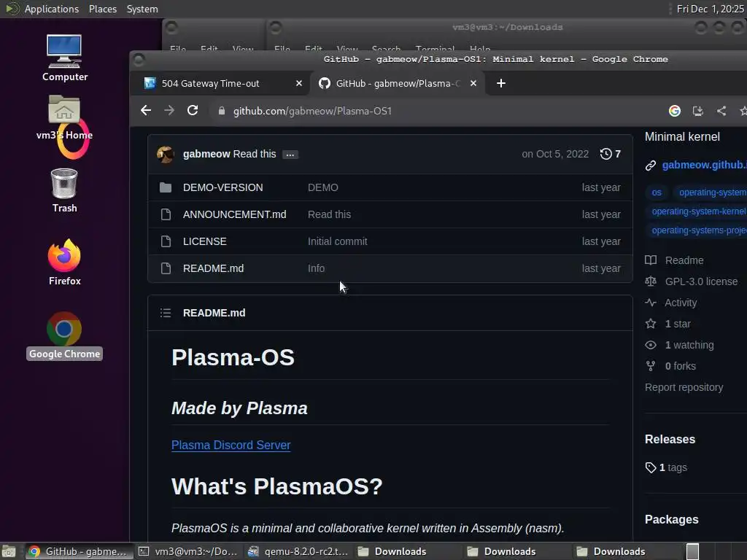This screenshot has height=560, width=747.
Task: Click the Chrome forward arrow
Action: tap(169, 111)
